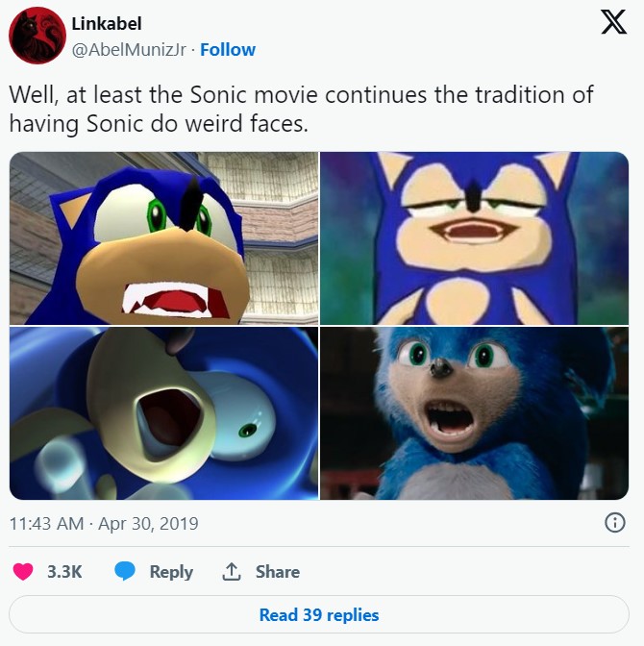Viewport: 644px width, 646px height.
Task: Open bottom-left wide-mouth Sonic close-up image
Action: tap(163, 413)
